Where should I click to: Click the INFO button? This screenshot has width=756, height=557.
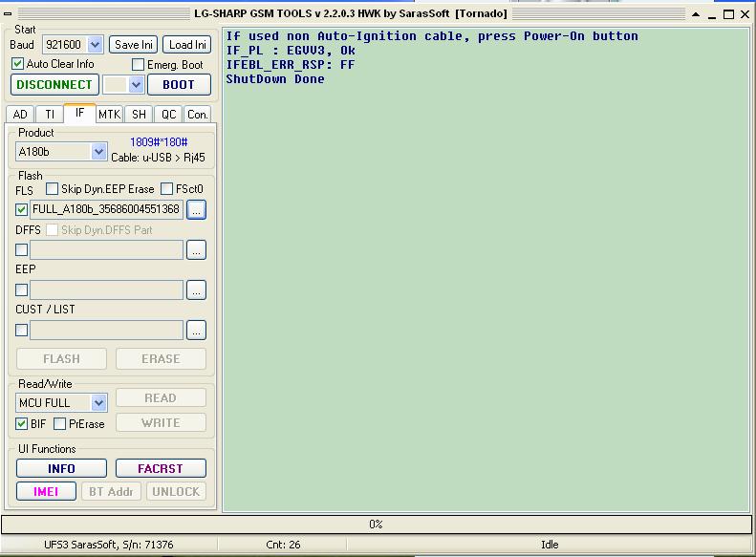[62, 468]
